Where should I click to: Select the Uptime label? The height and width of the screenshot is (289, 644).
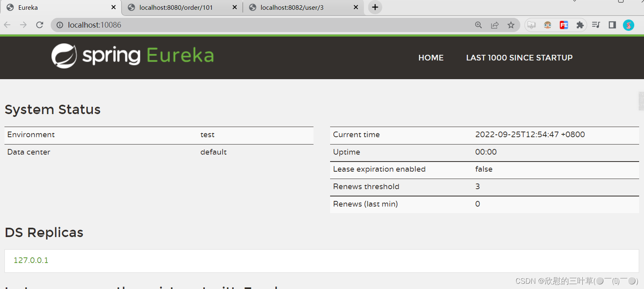[x=347, y=152]
